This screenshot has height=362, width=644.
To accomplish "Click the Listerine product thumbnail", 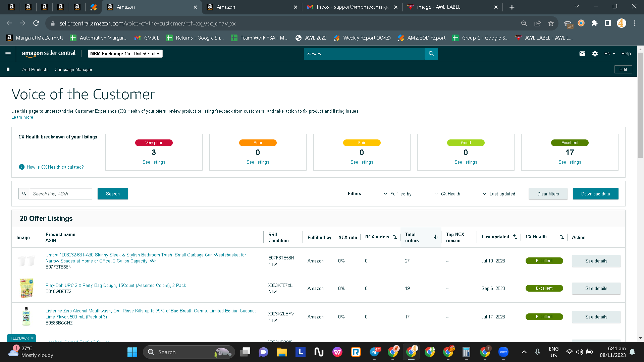I will (x=26, y=317).
